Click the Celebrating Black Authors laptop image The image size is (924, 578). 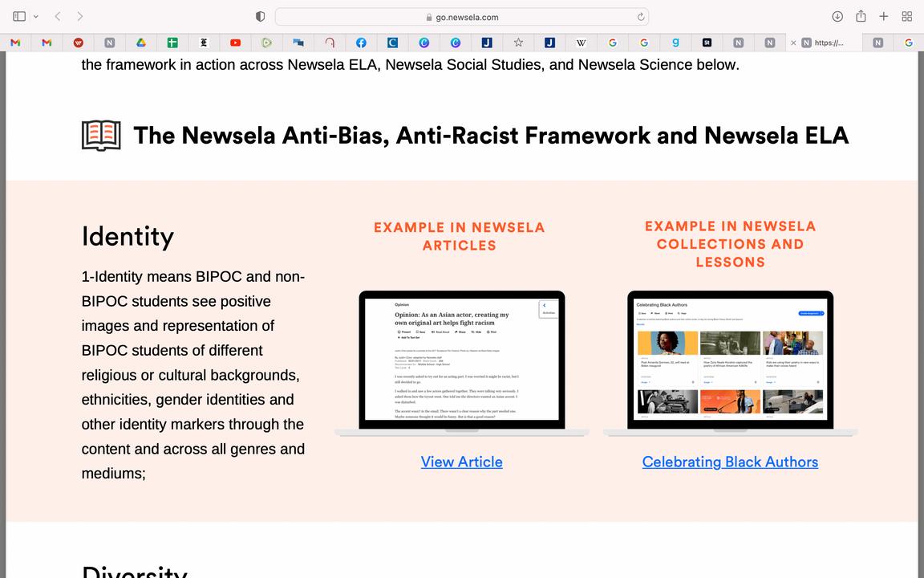click(730, 364)
